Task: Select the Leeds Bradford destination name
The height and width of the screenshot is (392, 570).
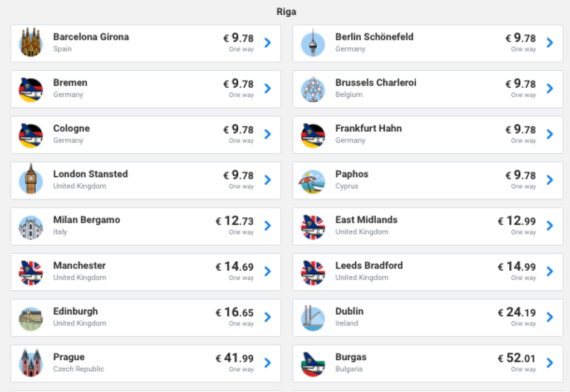Action: click(369, 266)
